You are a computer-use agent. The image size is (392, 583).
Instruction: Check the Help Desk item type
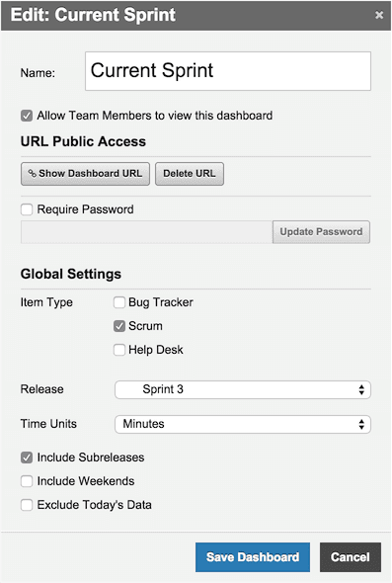point(119,350)
